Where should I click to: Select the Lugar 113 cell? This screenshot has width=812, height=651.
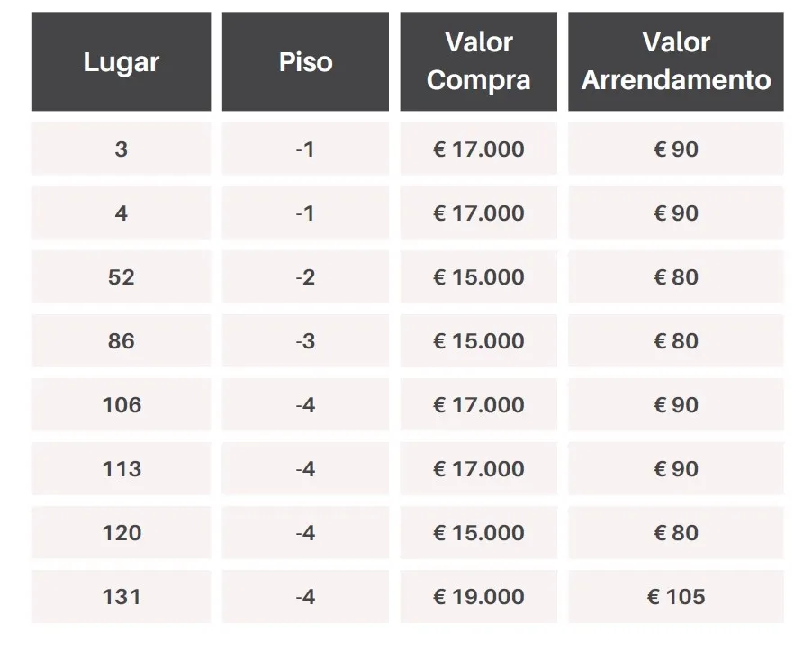click(x=121, y=469)
